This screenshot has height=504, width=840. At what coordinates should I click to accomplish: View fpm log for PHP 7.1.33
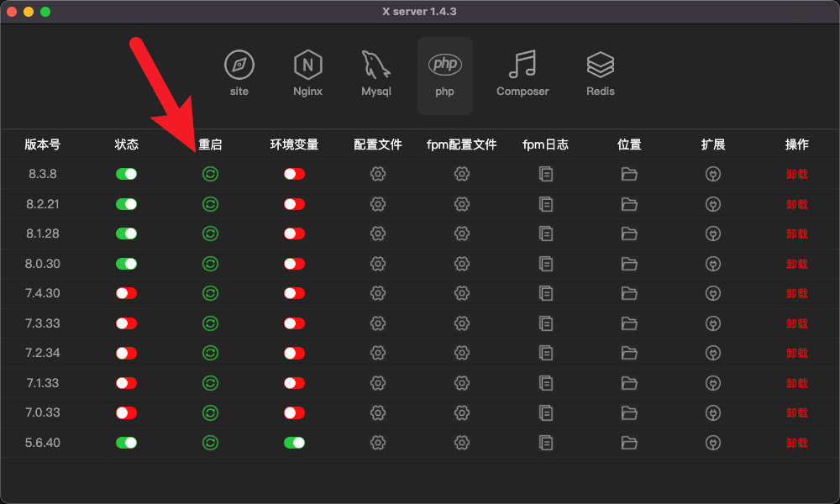click(x=546, y=383)
